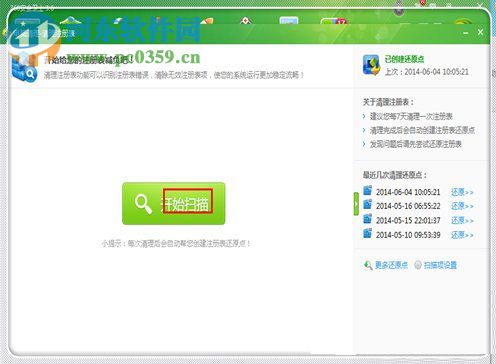Screen dimensions: 496x364
Task: Click the 已创建还原点 restore point icon
Action: click(371, 65)
